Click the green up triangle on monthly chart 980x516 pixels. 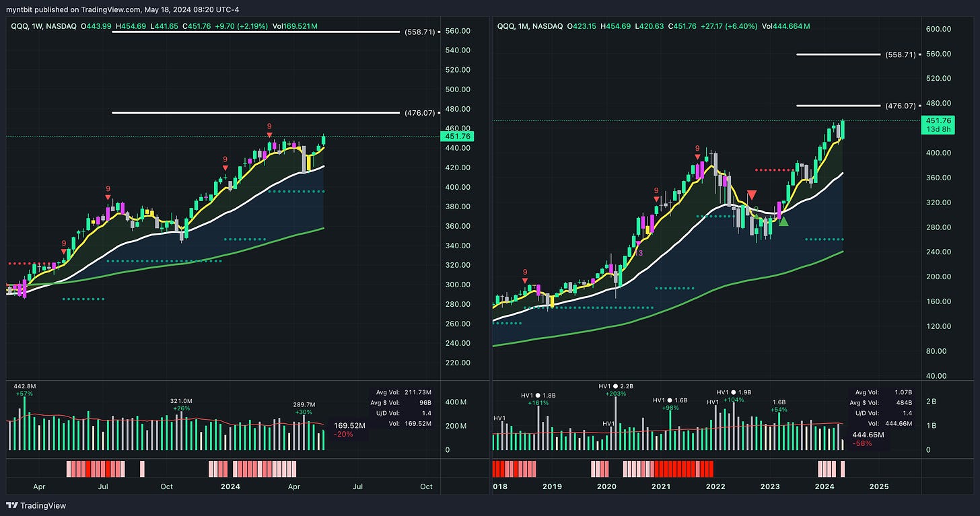pyautogui.click(x=783, y=221)
